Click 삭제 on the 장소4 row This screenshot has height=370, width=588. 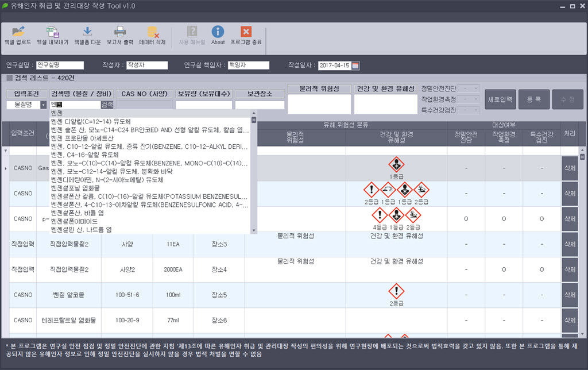click(570, 269)
